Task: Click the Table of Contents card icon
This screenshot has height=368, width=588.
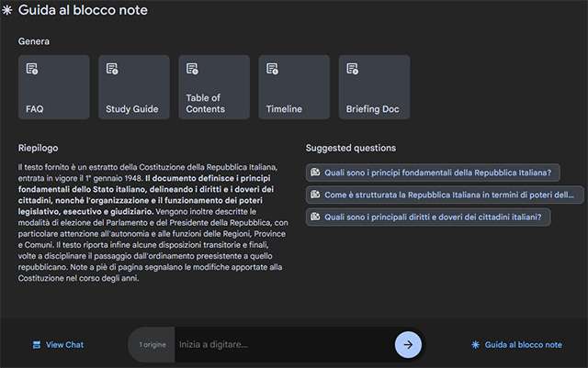Action: coord(192,70)
